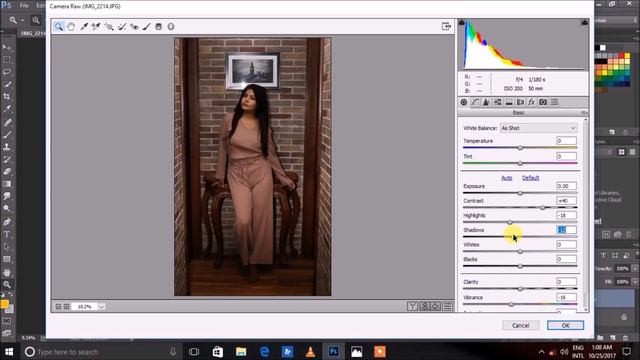The image size is (640, 360).
Task: Select the Graduated Filter tool
Action: [x=159, y=27]
